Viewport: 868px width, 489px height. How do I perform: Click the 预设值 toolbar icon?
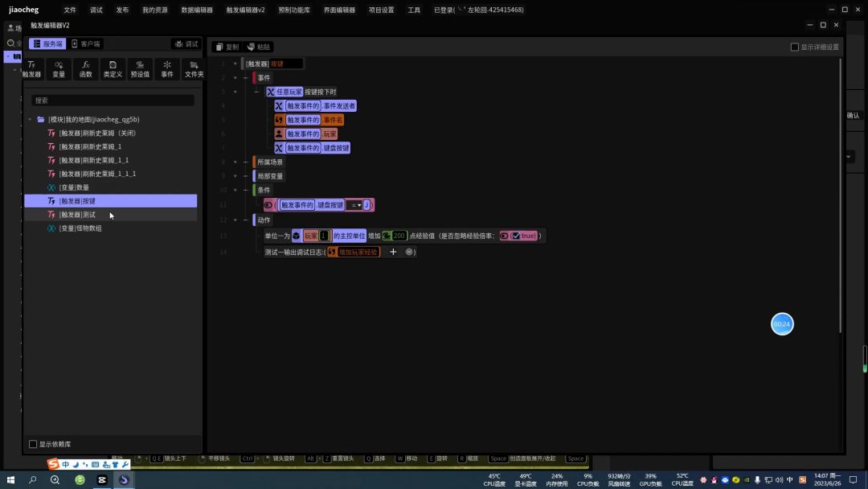pos(140,68)
